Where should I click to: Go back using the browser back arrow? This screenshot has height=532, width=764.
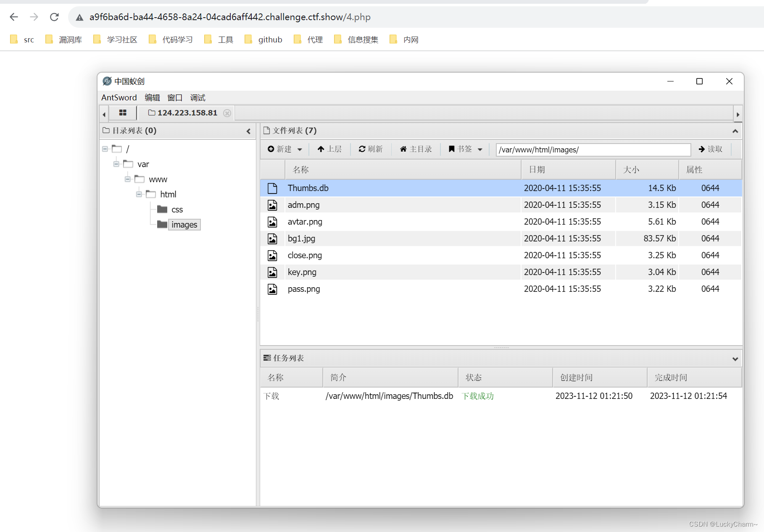click(x=14, y=17)
